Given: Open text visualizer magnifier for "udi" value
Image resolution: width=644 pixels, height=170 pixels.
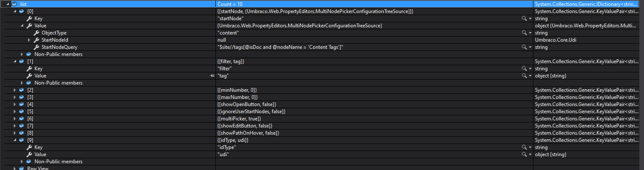Looking at the screenshot, I should click(x=524, y=154).
